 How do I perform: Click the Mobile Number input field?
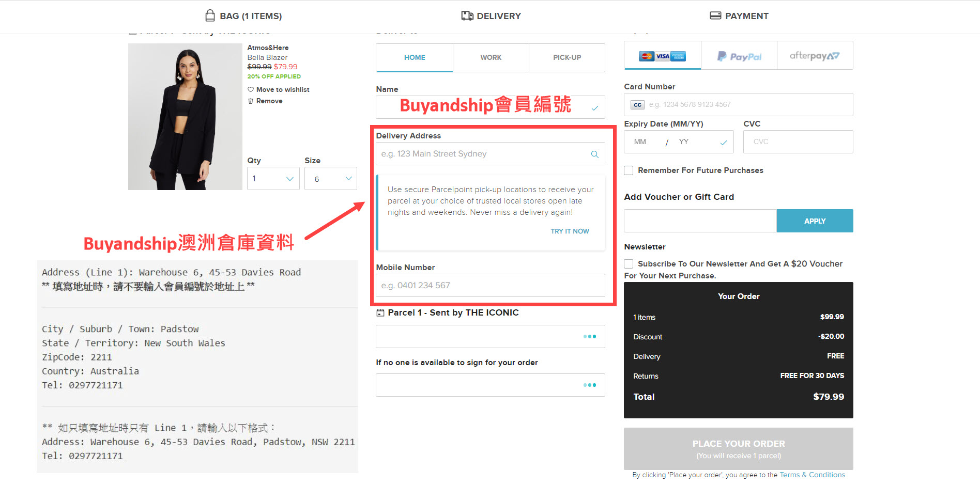(x=490, y=286)
